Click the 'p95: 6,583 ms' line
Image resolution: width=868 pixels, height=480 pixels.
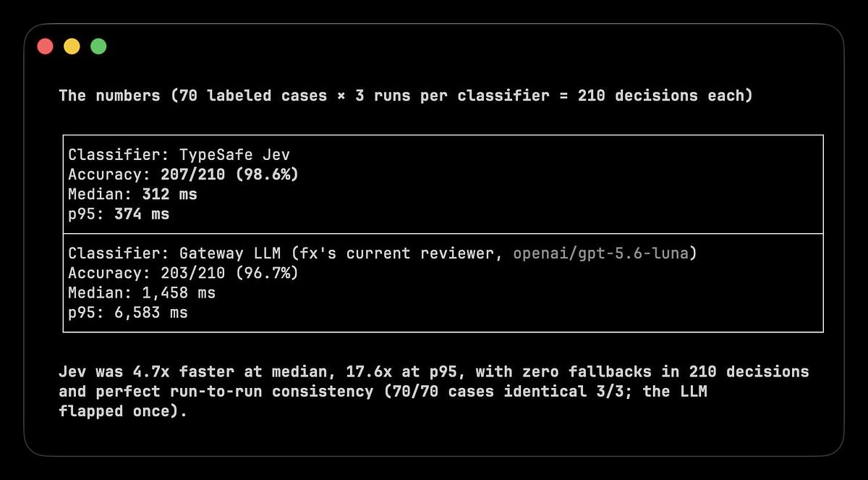tap(128, 312)
